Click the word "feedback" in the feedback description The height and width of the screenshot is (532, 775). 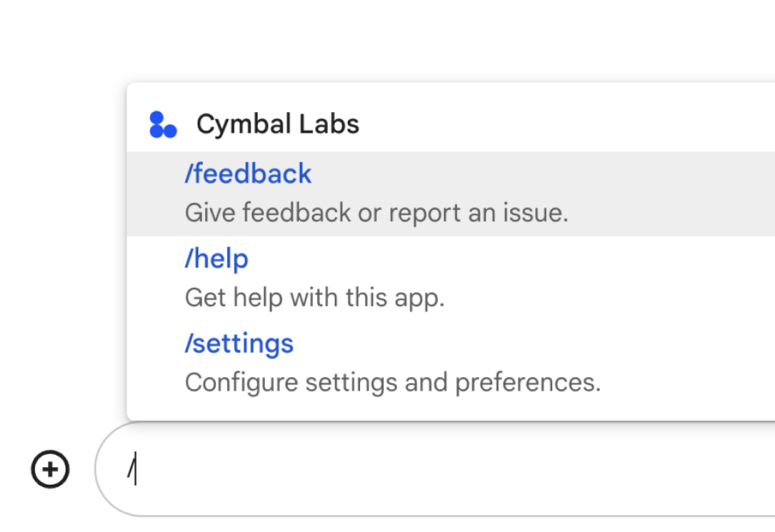297,213
